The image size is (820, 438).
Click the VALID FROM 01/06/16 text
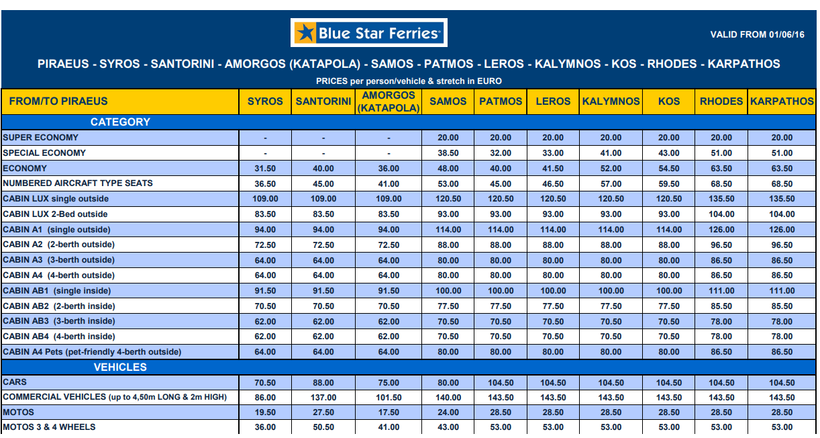tap(763, 34)
